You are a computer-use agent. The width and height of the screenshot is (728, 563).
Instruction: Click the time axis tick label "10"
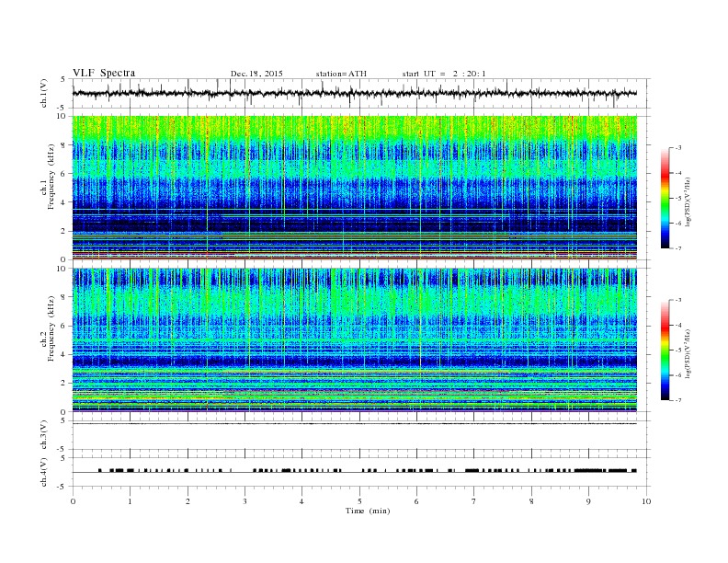646,501
